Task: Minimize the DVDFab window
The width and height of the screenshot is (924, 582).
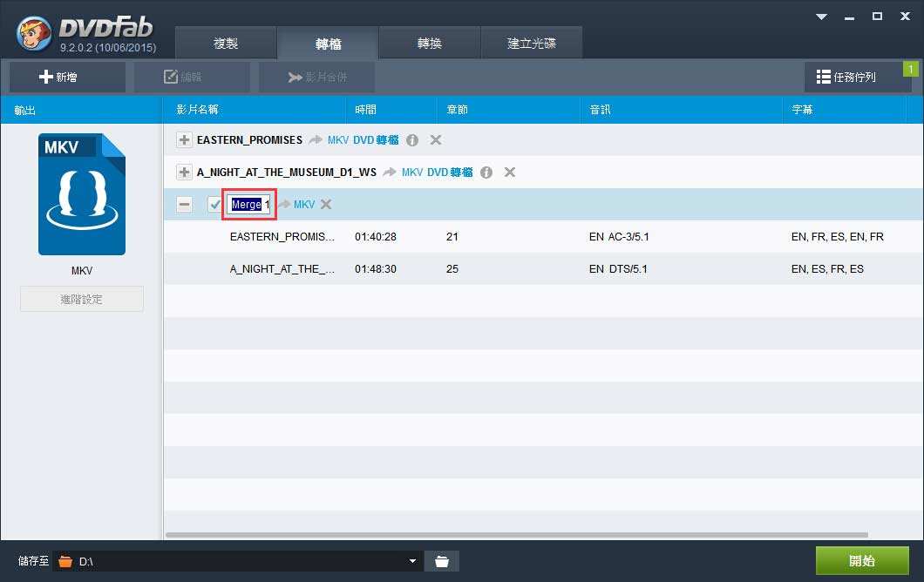Action: (849, 17)
